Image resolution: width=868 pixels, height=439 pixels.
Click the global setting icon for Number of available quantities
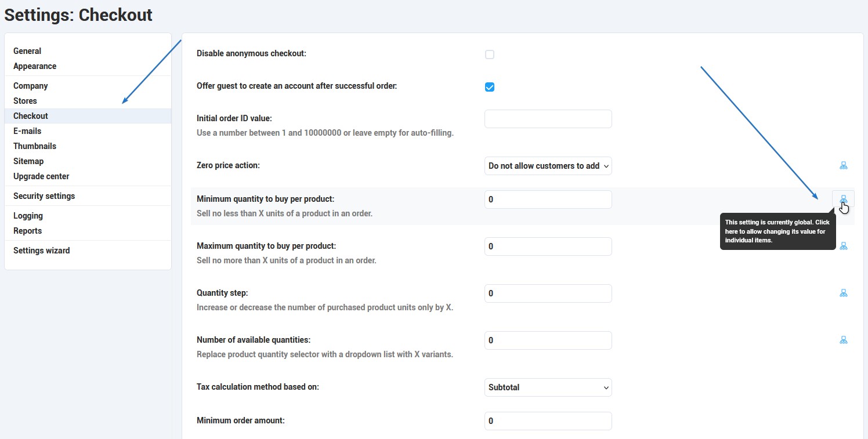coord(844,340)
